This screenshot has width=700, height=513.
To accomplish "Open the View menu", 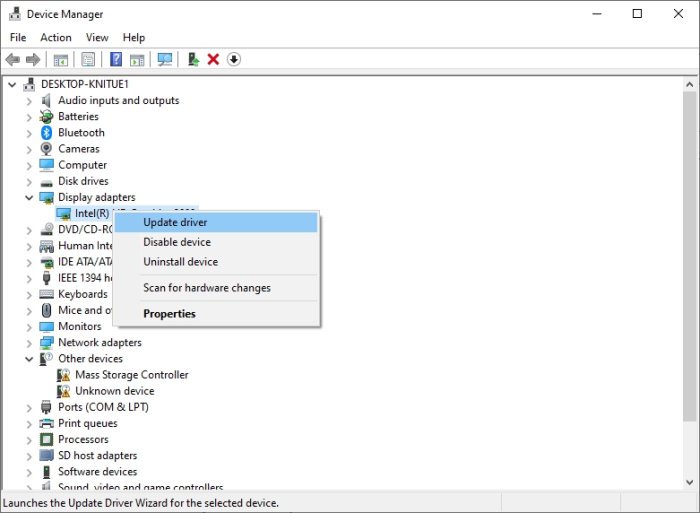I will pos(97,38).
